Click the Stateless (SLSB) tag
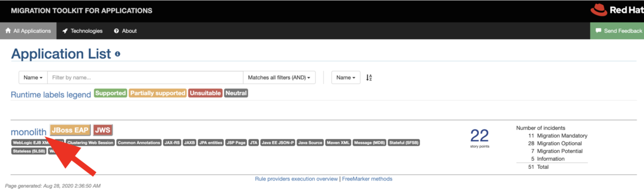 click(29, 151)
